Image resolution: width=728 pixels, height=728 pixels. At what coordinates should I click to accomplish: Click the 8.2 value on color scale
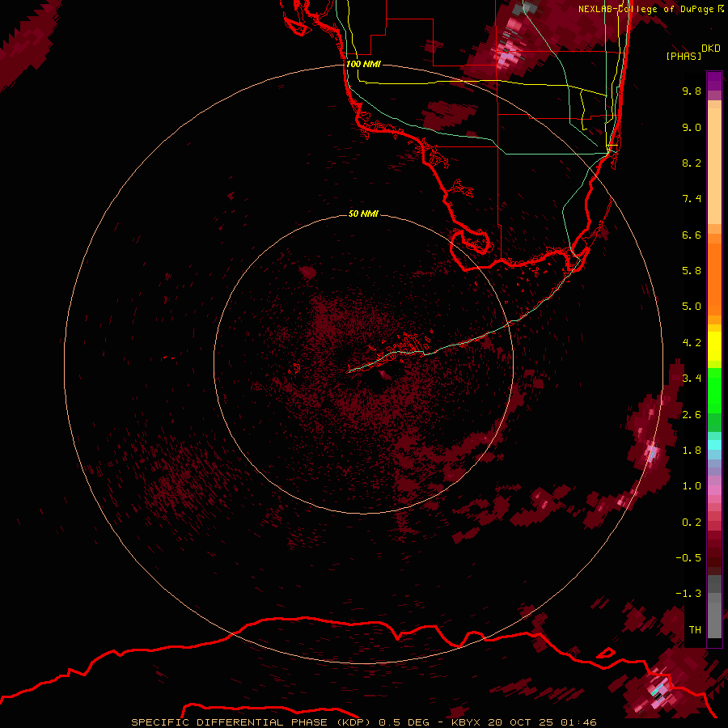(x=692, y=163)
